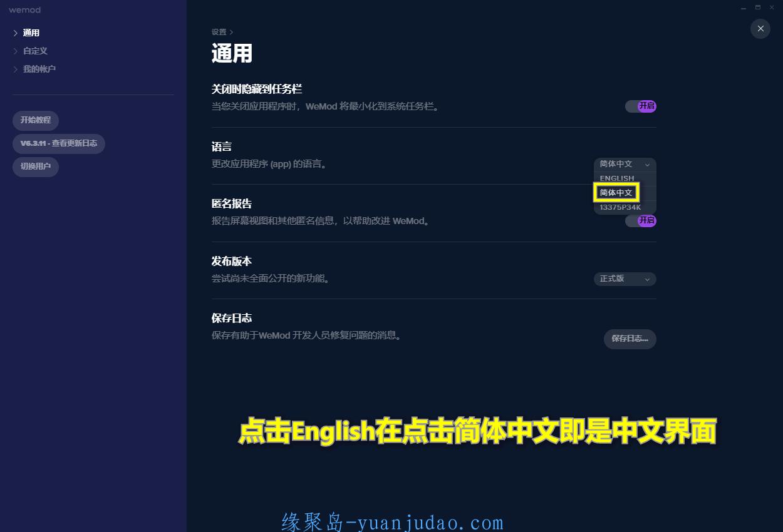Click the 通用 page heading

coord(232,54)
